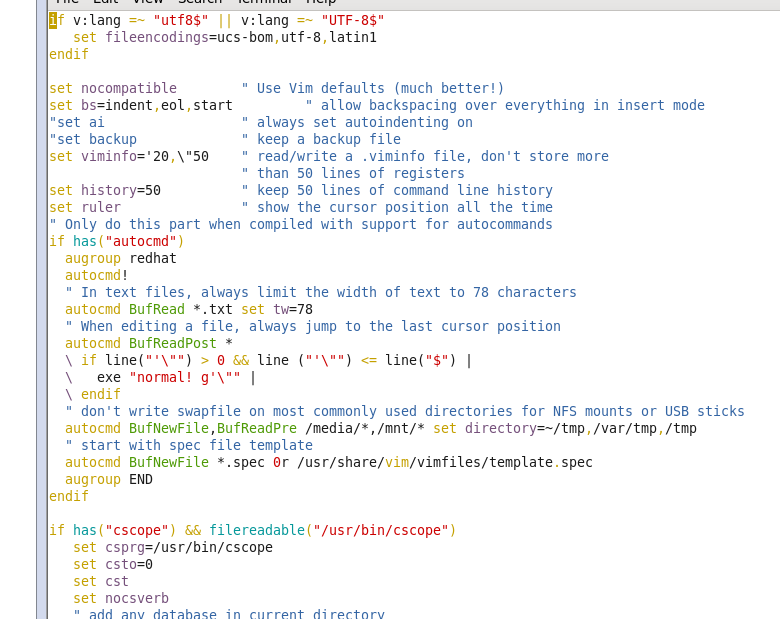780x619 pixels.
Task: Click 'filereadable("/usr/bin/cscope")' call
Action: tap(332, 530)
